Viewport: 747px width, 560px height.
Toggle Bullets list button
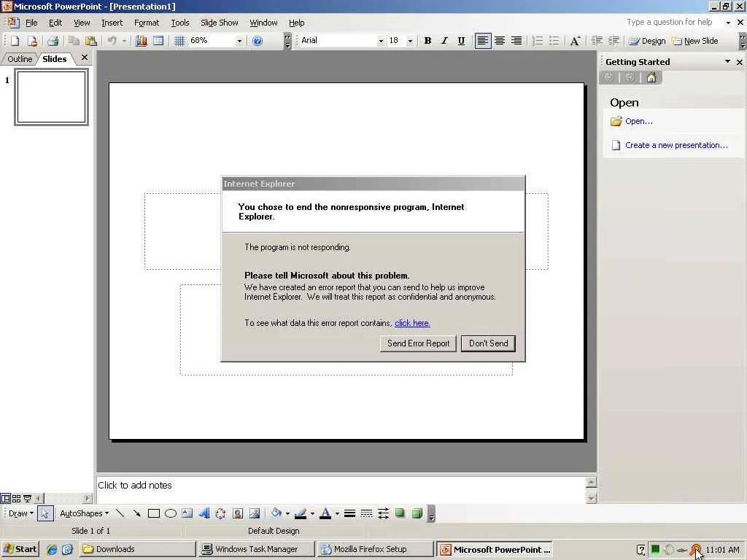(554, 41)
